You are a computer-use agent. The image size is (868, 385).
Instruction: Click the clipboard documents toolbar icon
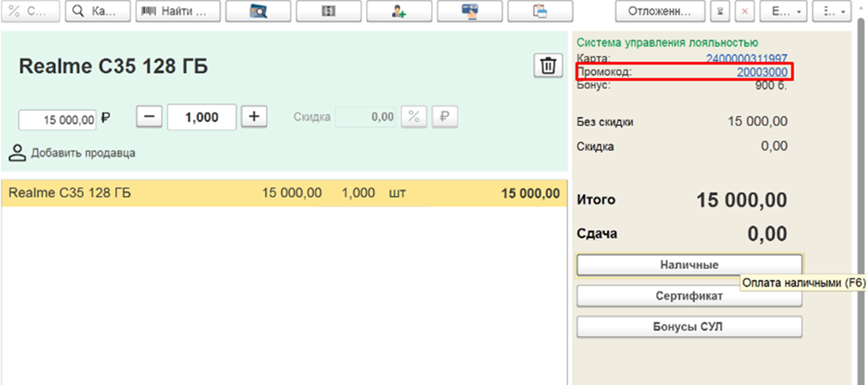point(539,11)
